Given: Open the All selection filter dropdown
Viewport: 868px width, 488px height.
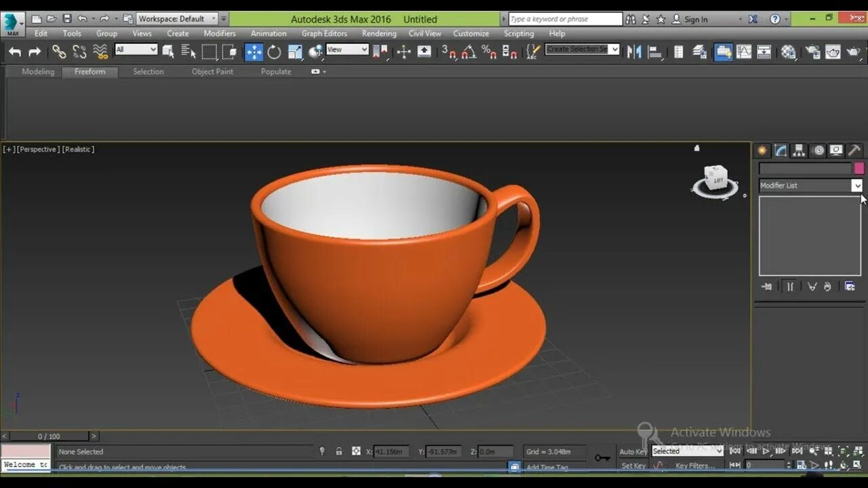Looking at the screenshot, I should coord(136,49).
